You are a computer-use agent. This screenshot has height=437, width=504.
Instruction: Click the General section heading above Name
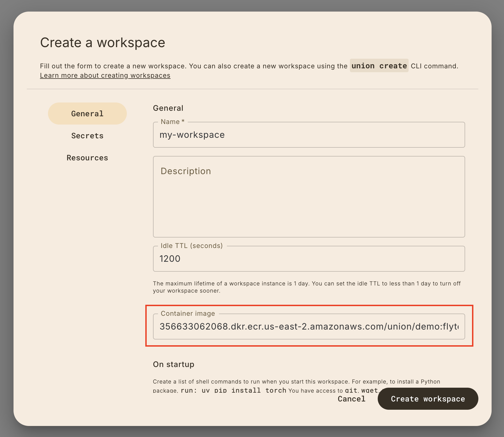[168, 108]
